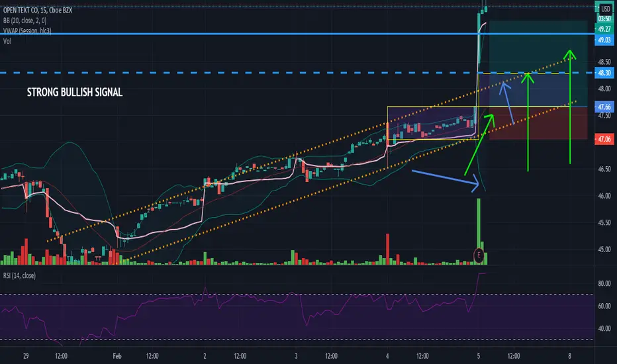Click the '8' date on time axis

pos(569,356)
